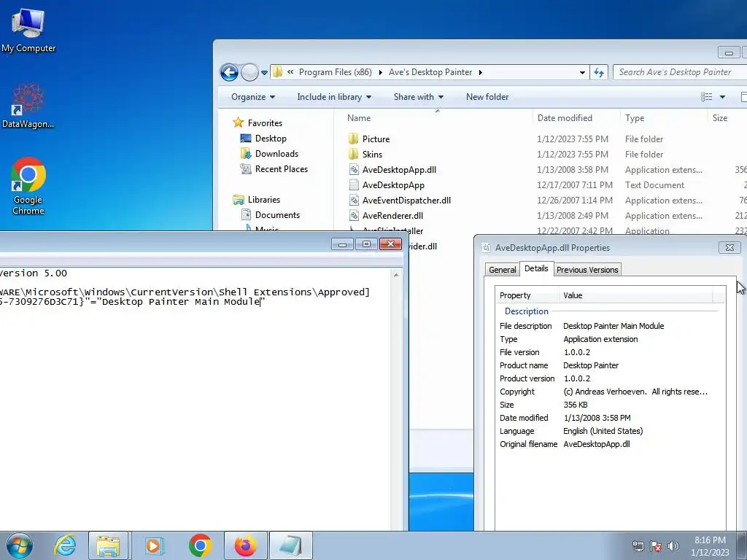Click the network tray icon
747x560 pixels.
638,545
